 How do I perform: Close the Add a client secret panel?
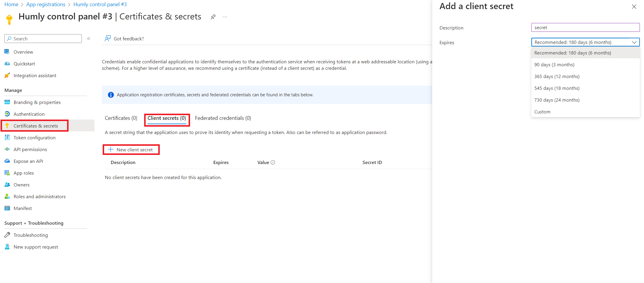pyautogui.click(x=634, y=6)
